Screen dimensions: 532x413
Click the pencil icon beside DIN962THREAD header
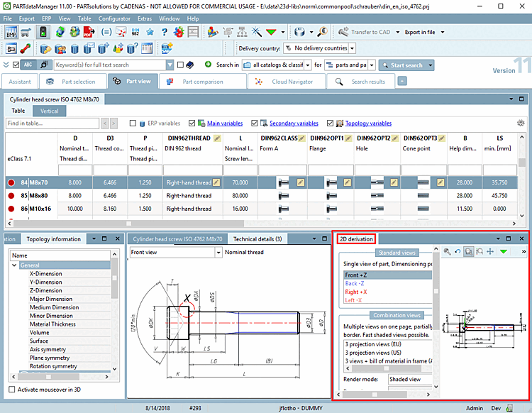(217, 138)
